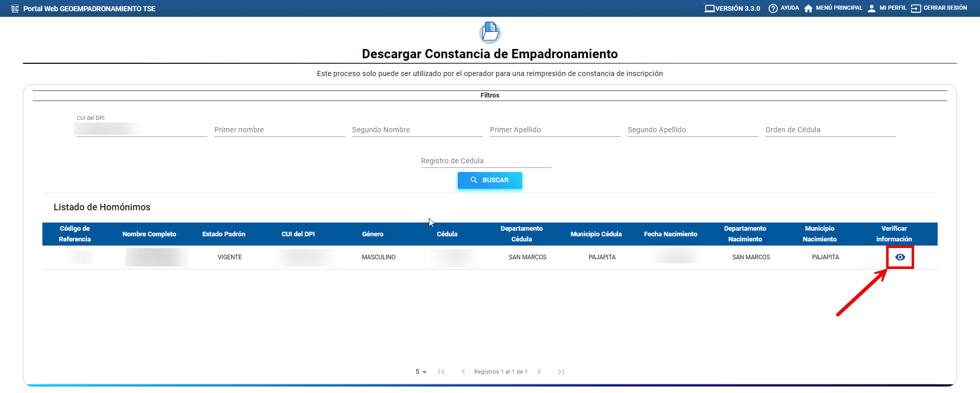This screenshot has width=980, height=393.
Task: Go to first page of results
Action: [x=442, y=372]
